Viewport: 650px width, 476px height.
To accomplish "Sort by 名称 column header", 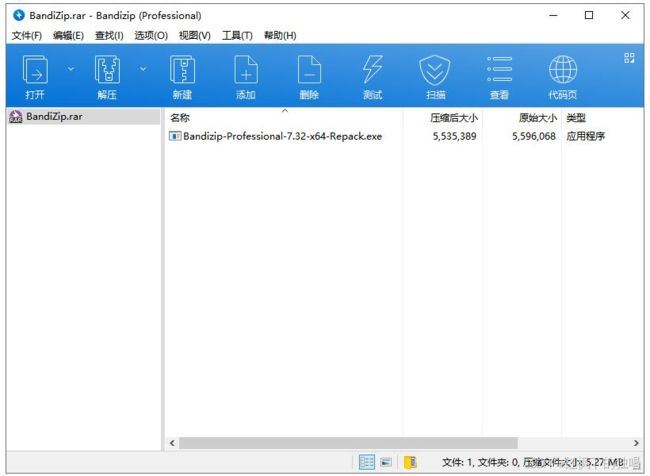I will (284, 118).
